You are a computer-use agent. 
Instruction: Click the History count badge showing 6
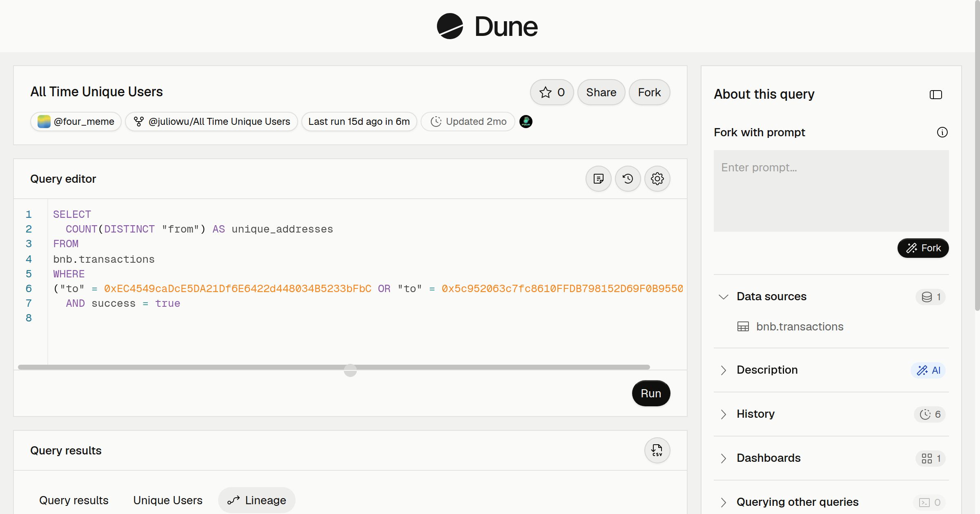[x=929, y=414]
